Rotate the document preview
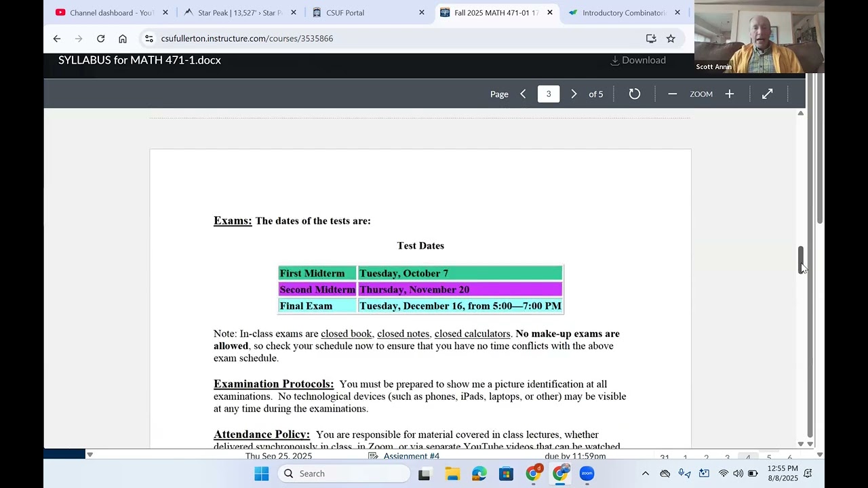This screenshot has height=488, width=868. click(635, 94)
